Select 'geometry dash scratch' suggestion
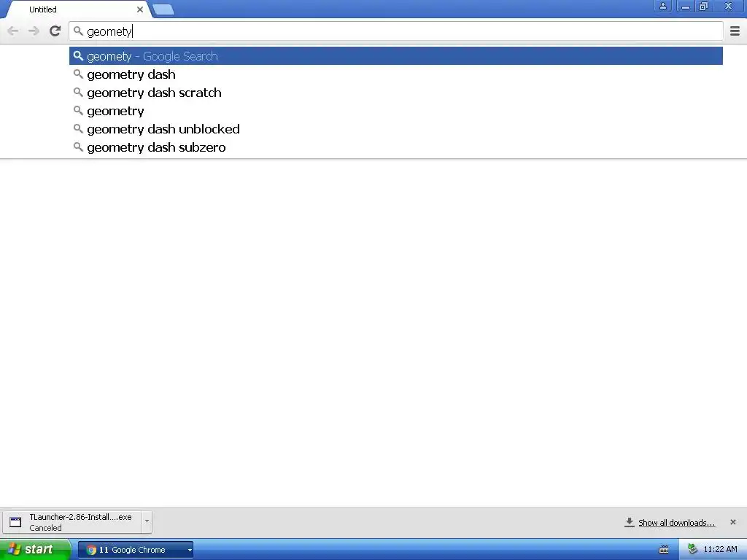This screenshot has width=747, height=560. click(x=396, y=93)
